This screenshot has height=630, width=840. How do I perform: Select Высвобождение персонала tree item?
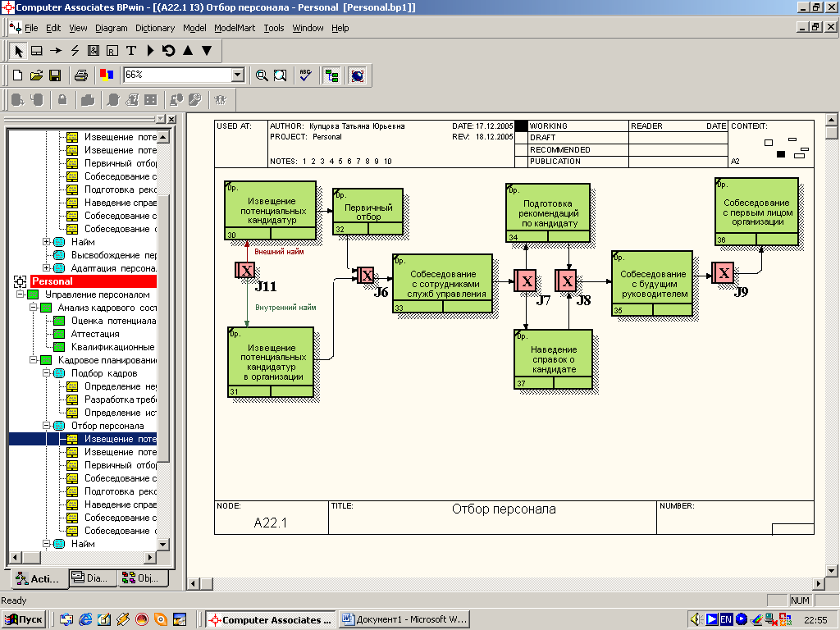113,255
